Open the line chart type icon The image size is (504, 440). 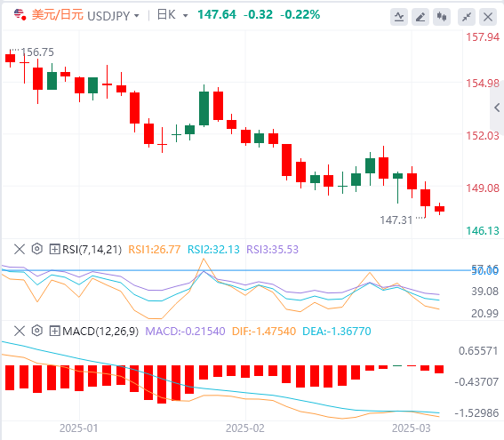399,17
